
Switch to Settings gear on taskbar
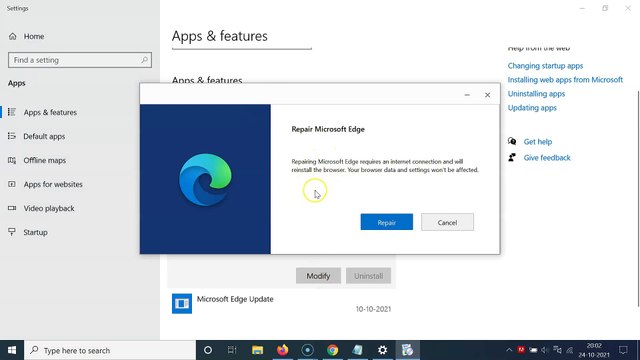[x=382, y=350]
